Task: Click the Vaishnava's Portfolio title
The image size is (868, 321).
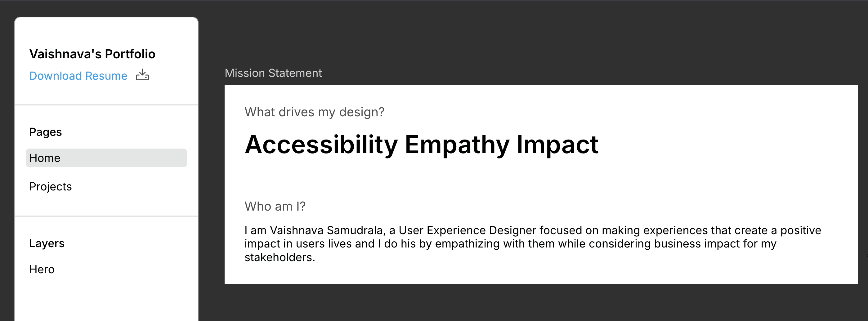Action: pyautogui.click(x=92, y=54)
